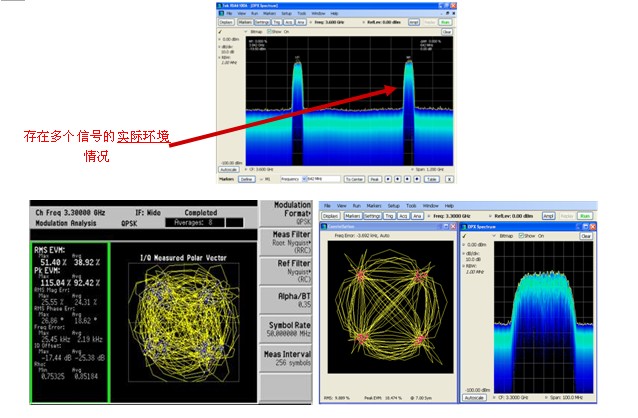
Task: Expand RefLev dropdown in bottom-right window
Action: 490,216
